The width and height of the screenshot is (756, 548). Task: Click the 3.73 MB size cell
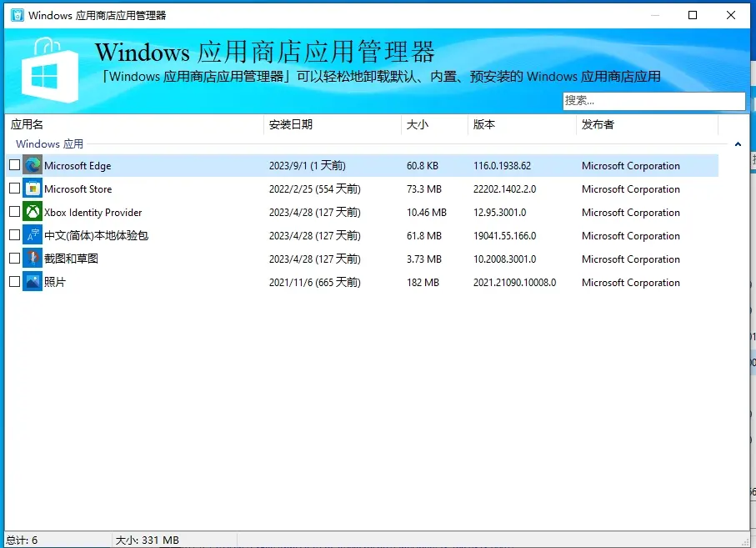click(424, 259)
